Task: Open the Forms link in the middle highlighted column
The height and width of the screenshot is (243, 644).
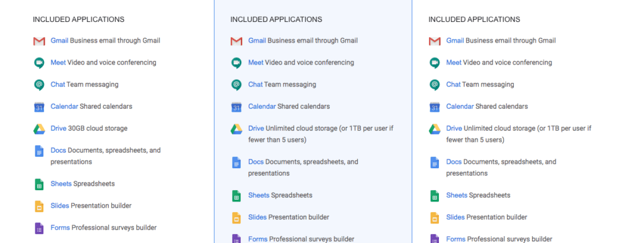Action: tap(257, 239)
